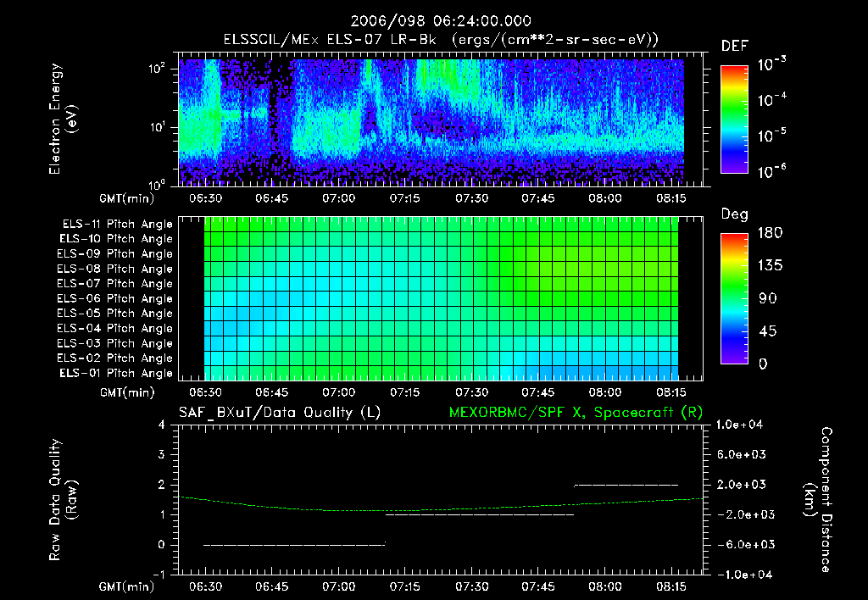Click the 3 tick on Raw Data Quality axis
This screenshot has height=600, width=868.
(x=162, y=454)
